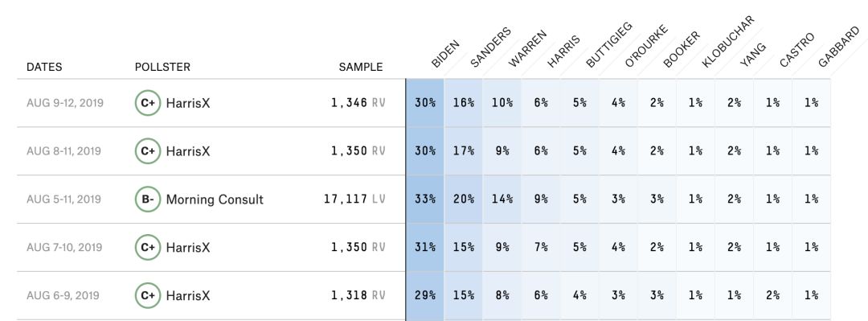Click the GABBARD candidate column header
868x321 pixels.
click(x=838, y=47)
